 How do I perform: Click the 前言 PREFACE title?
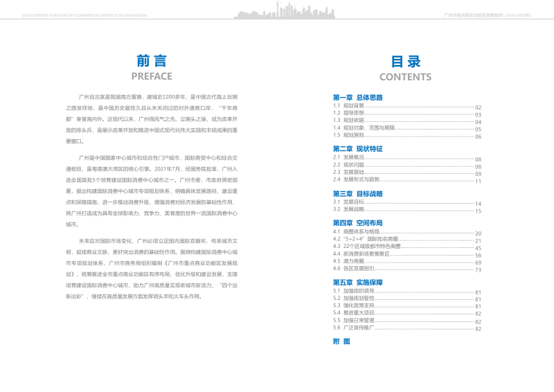coord(151,68)
